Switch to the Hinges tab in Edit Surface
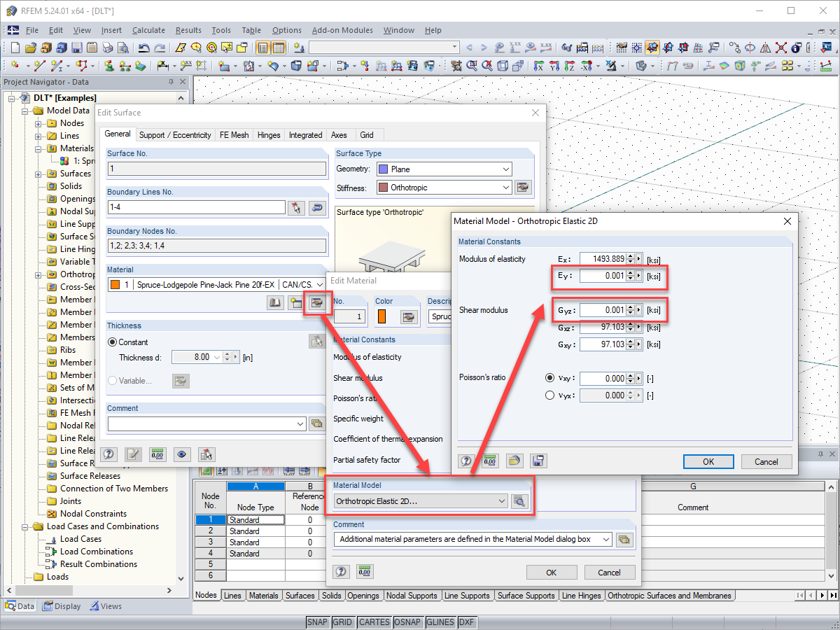The width and height of the screenshot is (840, 630). [x=269, y=135]
